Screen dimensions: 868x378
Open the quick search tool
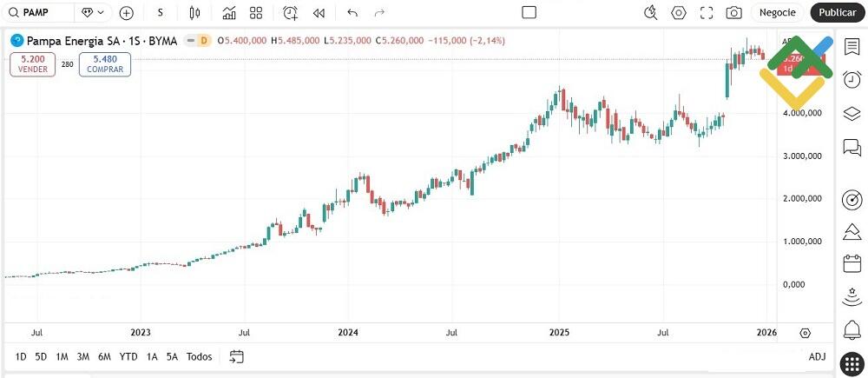[x=651, y=12]
